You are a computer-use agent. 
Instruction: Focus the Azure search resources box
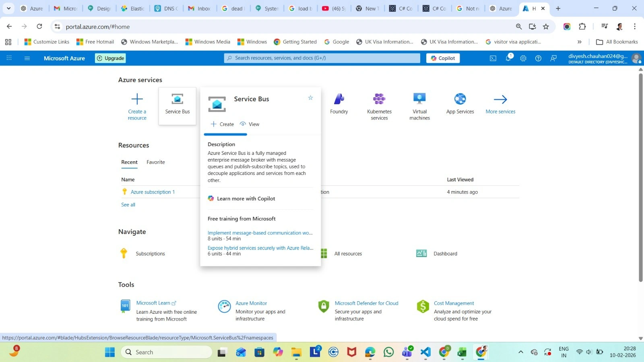[322, 58]
